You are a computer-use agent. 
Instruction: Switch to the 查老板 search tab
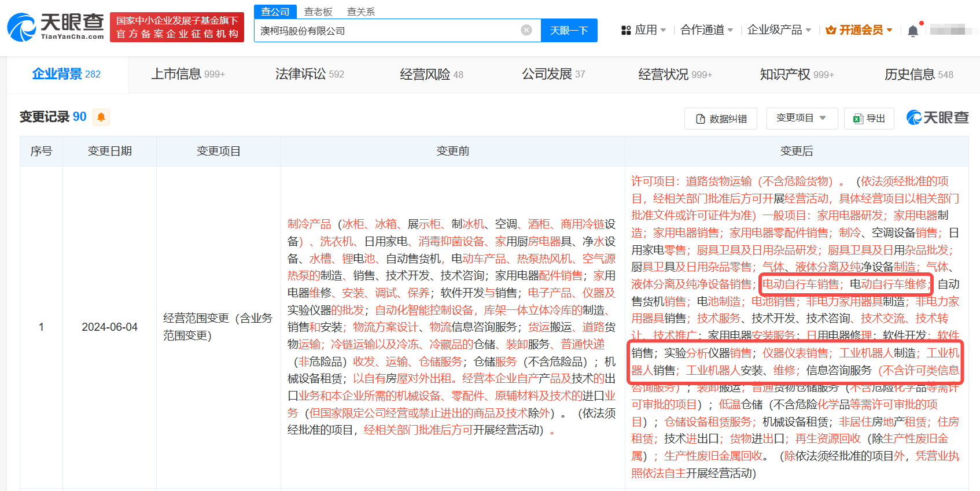pos(318,12)
